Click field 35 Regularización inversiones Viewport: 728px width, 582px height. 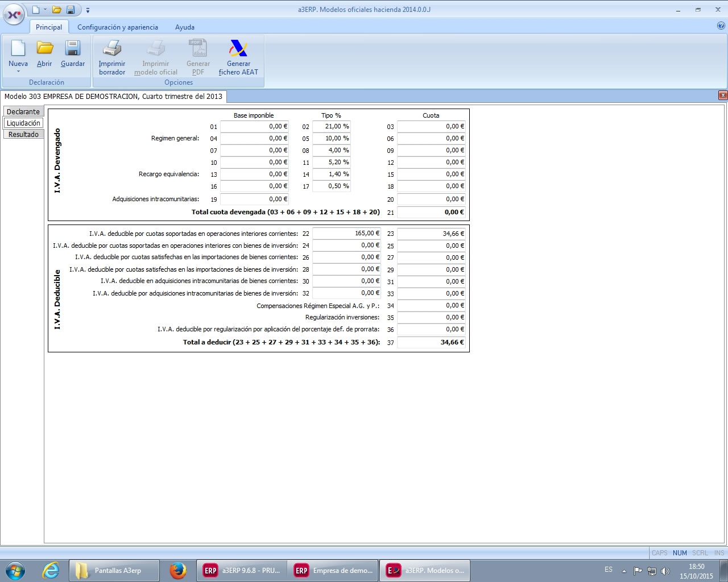(431, 317)
